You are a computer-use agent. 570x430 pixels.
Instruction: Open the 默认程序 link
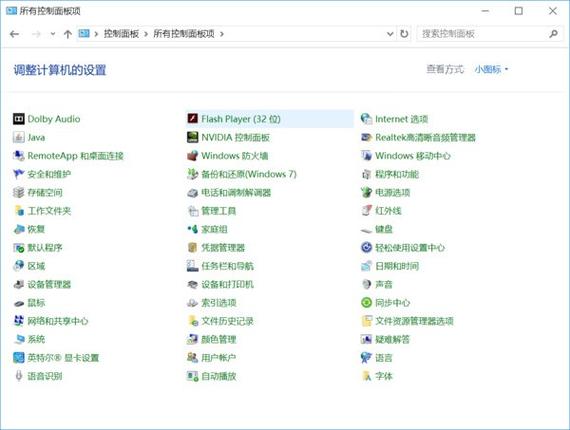(x=45, y=248)
